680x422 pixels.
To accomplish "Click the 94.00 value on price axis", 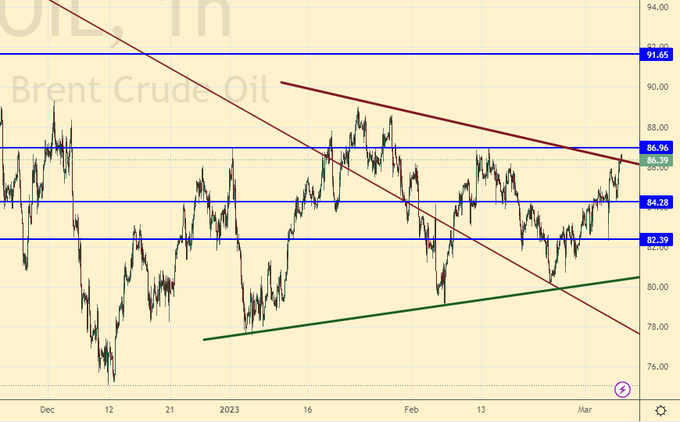I will [x=657, y=8].
